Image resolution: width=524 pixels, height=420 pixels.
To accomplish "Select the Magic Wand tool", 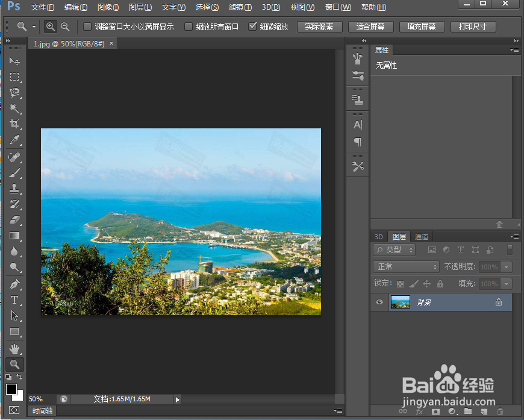I will tap(14, 108).
